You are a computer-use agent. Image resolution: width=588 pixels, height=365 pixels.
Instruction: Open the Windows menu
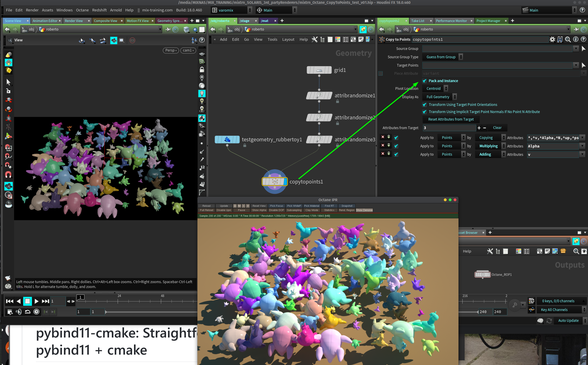[x=64, y=10]
